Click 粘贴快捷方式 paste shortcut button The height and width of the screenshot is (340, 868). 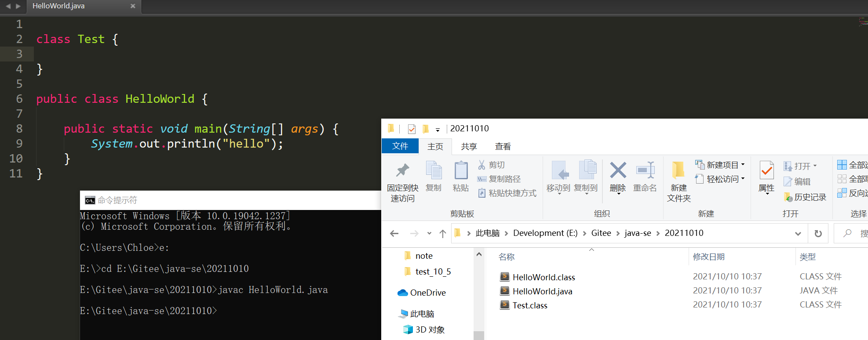coord(507,193)
